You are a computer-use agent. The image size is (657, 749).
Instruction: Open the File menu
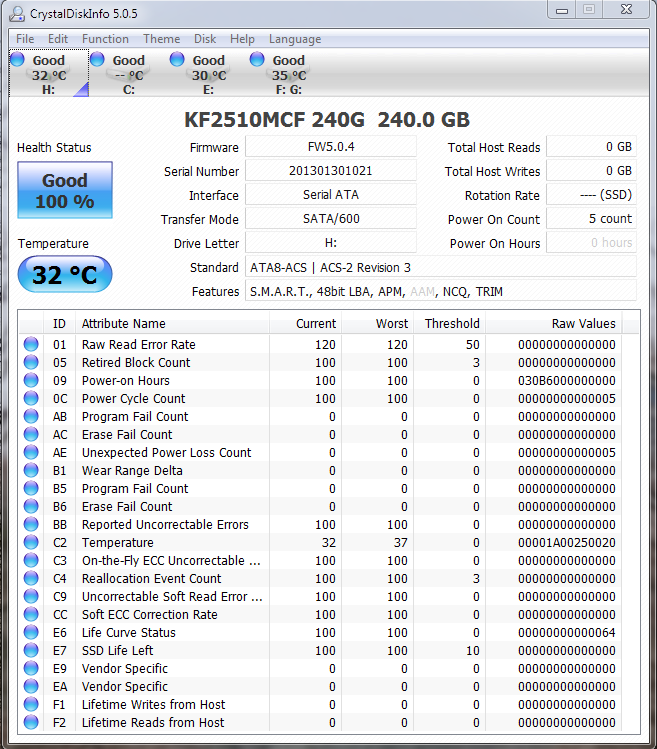click(x=25, y=39)
